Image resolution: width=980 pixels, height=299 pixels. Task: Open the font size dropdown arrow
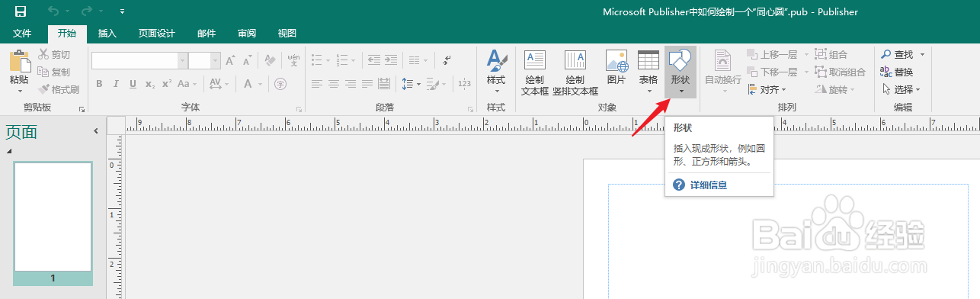[216, 60]
